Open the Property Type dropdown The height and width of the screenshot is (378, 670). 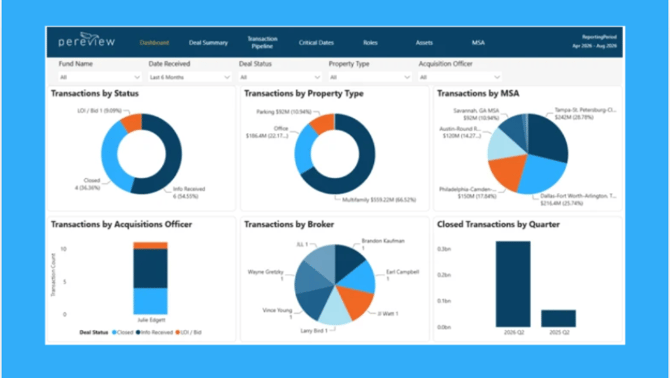[x=370, y=77]
